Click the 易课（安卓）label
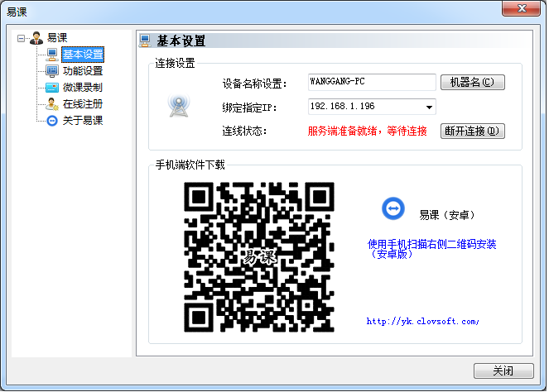 [x=447, y=215]
